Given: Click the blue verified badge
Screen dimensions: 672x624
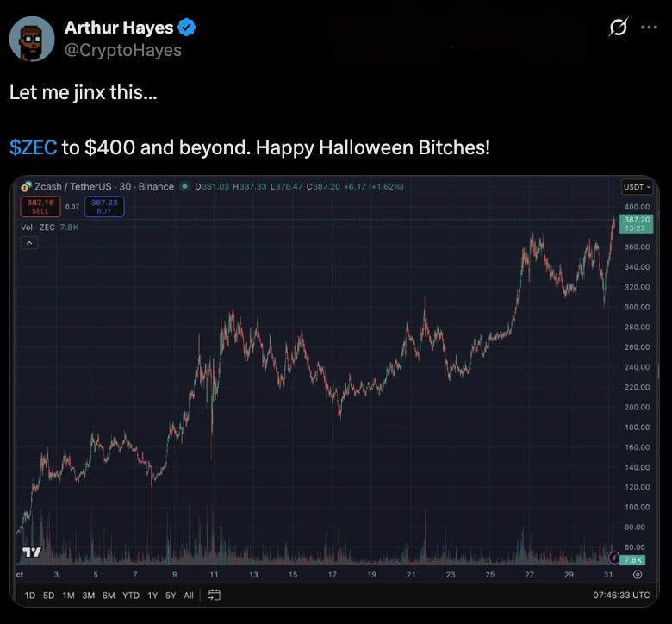Looking at the screenshot, I should tap(187, 28).
